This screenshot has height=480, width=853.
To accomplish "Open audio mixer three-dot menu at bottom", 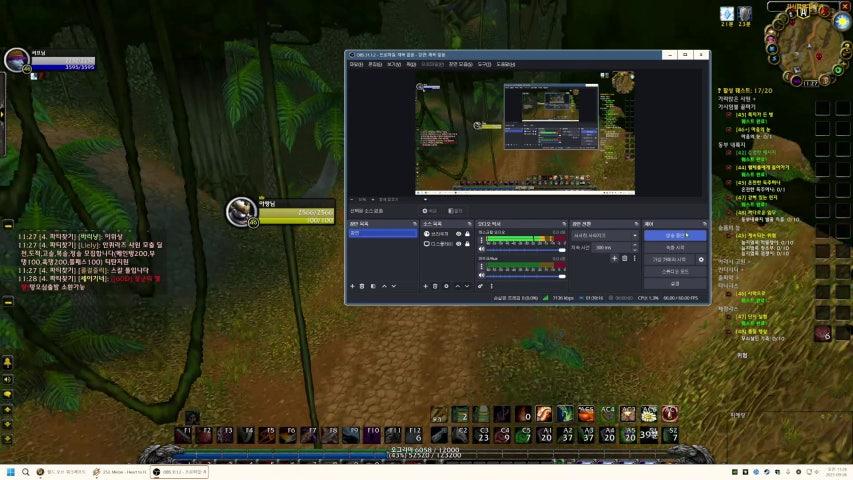I will [x=491, y=286].
